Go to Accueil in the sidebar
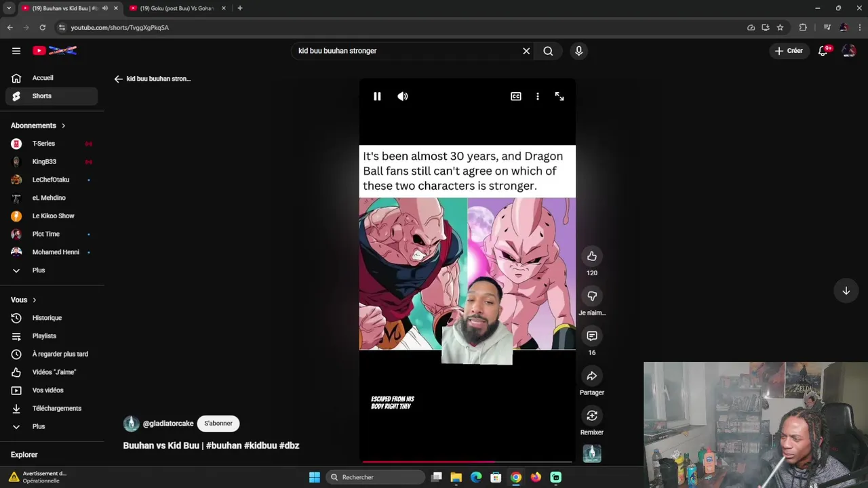This screenshot has height=488, width=868. [x=52, y=78]
